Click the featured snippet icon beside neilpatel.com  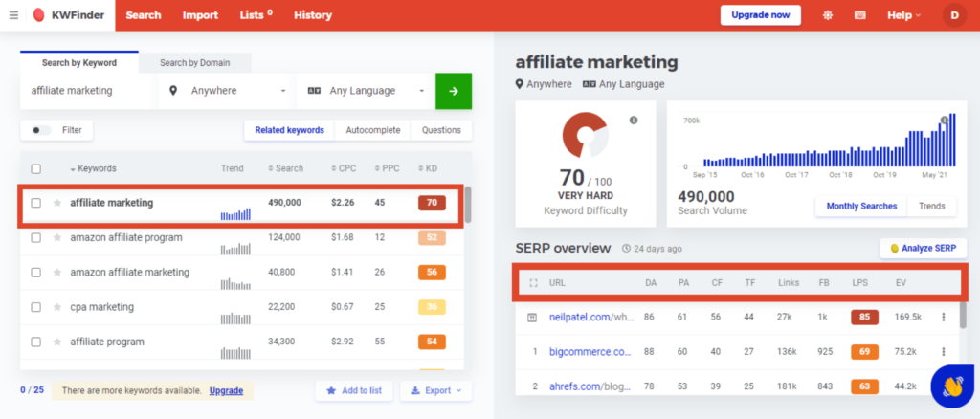point(532,318)
